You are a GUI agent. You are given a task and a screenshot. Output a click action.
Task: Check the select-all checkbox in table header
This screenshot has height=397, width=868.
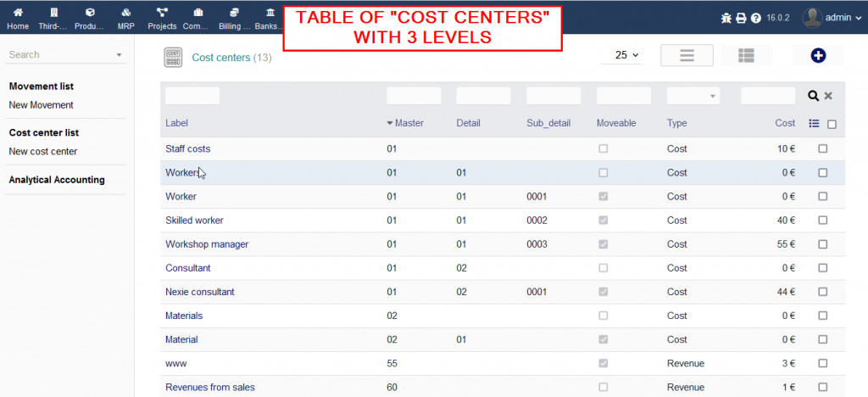click(832, 124)
